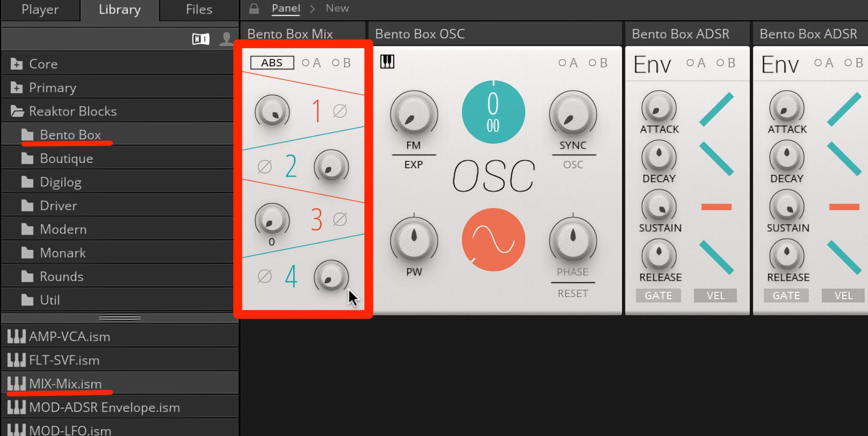Click the OSC sync mode label
This screenshot has width=868, height=436.
(573, 165)
